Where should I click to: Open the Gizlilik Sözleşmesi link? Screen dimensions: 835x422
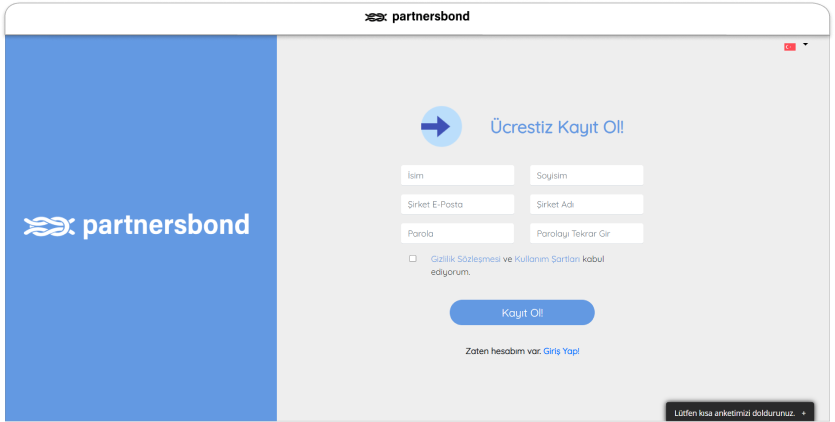pos(465,259)
